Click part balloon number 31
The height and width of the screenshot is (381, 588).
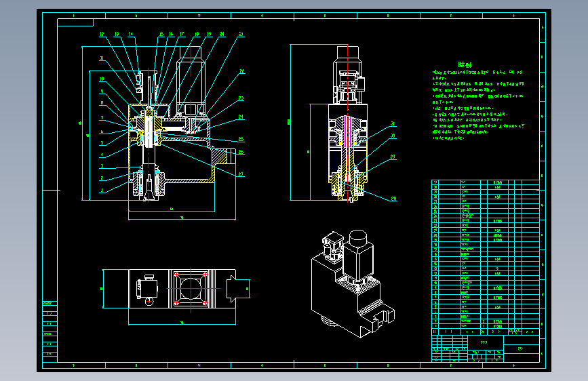(x=393, y=123)
